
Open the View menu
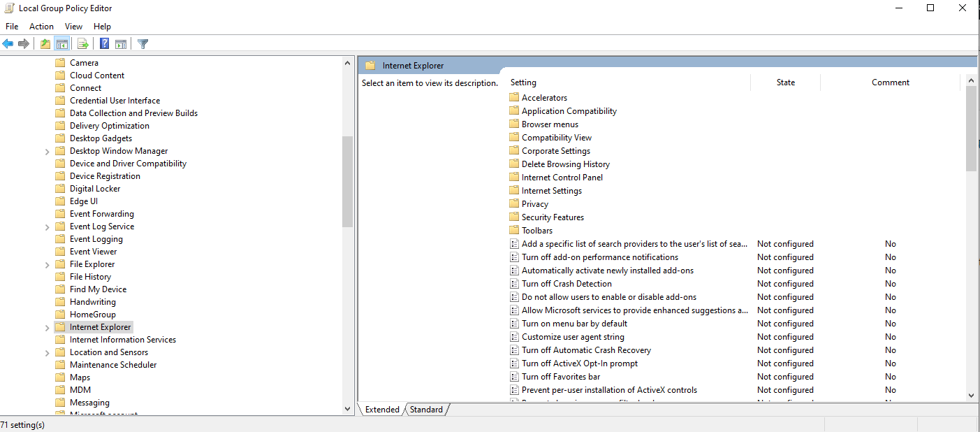[73, 27]
